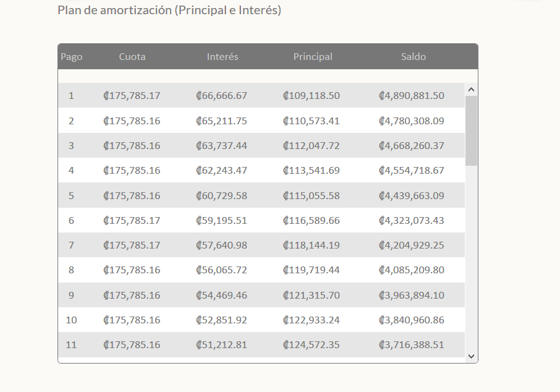The width and height of the screenshot is (560, 392).
Task: Select the saldo value ₡4,890,881.50
Action: coord(412,96)
